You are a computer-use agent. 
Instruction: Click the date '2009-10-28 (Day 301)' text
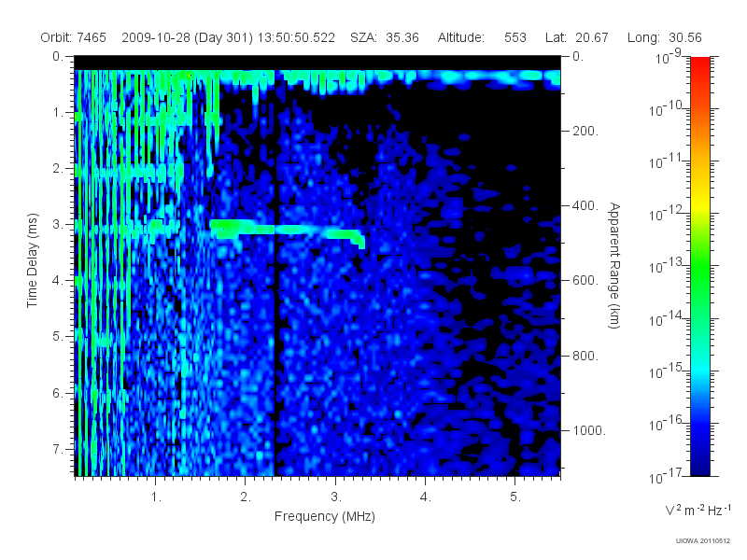point(188,37)
